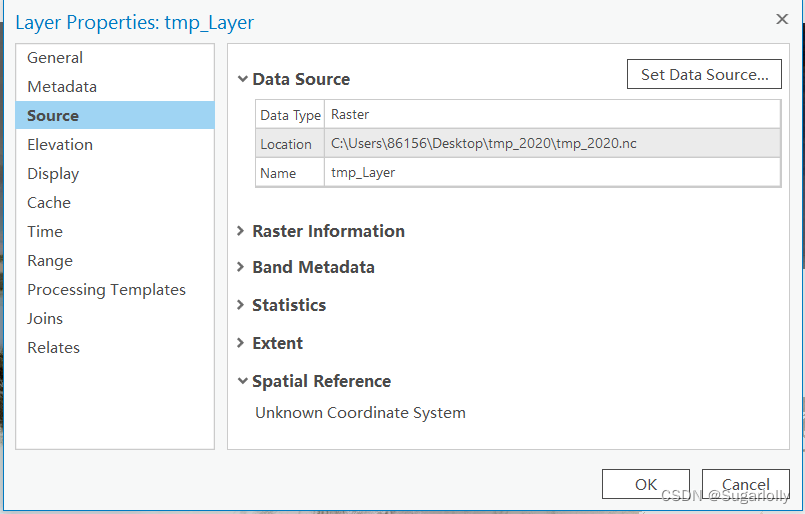Select the tmp_Layer name value
805x514 pixels.
552,173
